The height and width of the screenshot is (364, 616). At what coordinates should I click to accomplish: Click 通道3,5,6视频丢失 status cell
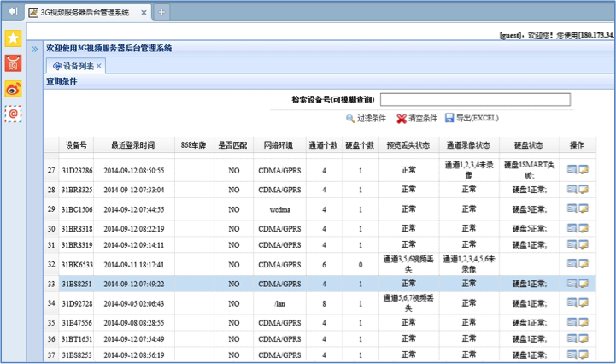[x=408, y=264]
